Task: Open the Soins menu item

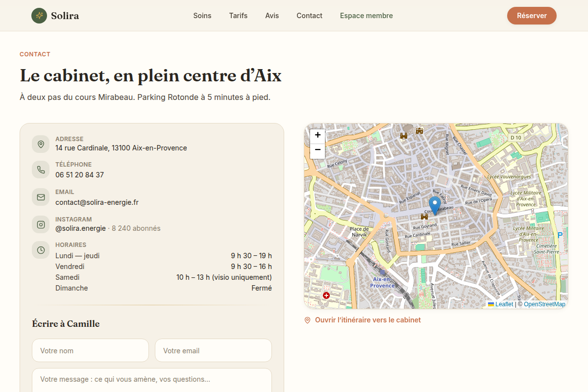Action: point(202,16)
